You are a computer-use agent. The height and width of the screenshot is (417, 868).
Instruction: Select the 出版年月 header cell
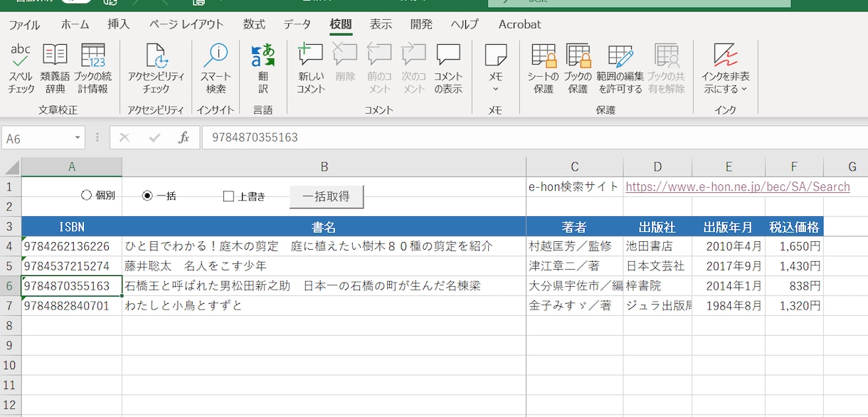click(729, 227)
